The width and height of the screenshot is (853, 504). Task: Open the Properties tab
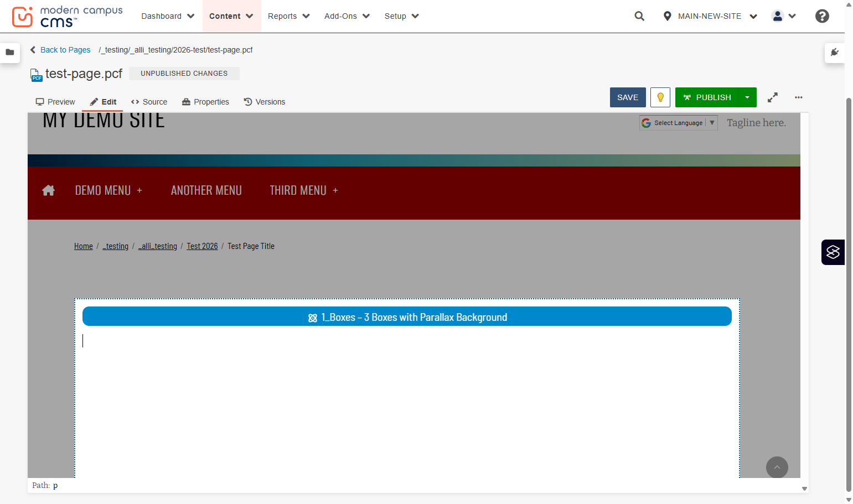click(205, 102)
